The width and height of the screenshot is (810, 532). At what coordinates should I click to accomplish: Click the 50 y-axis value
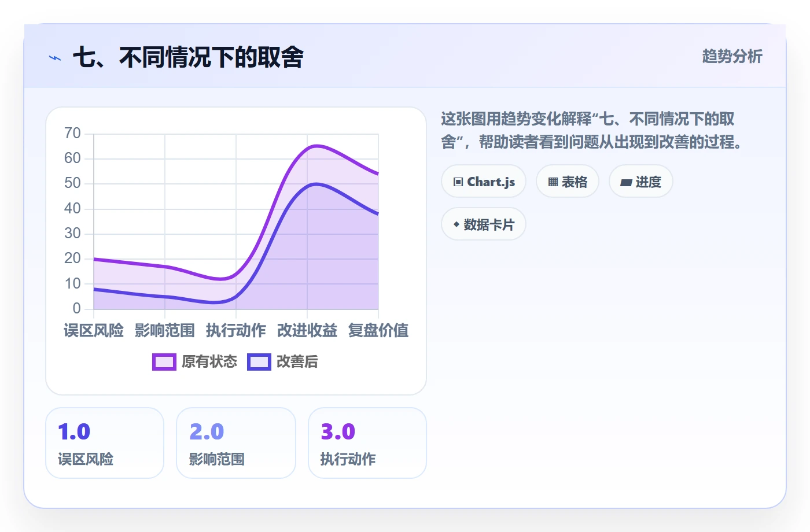click(x=73, y=183)
